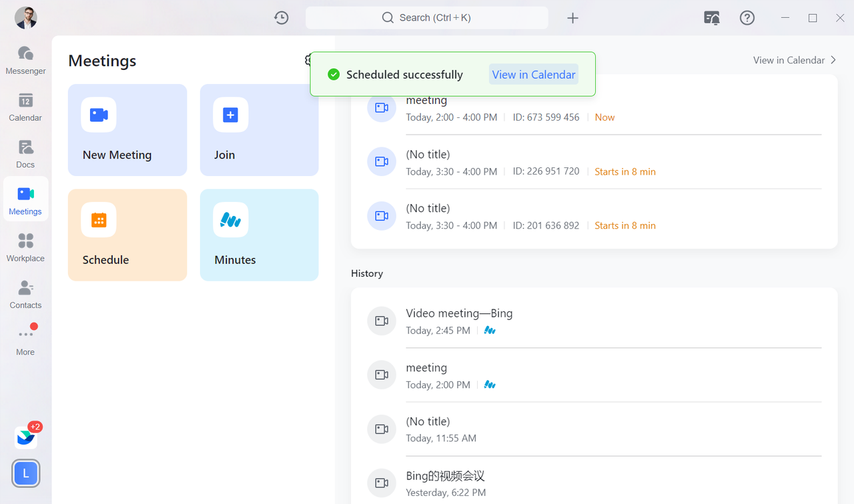Screen dimensions: 854x504
Task: Open Minutes icon for Video meeting—Bing
Action: pos(490,331)
